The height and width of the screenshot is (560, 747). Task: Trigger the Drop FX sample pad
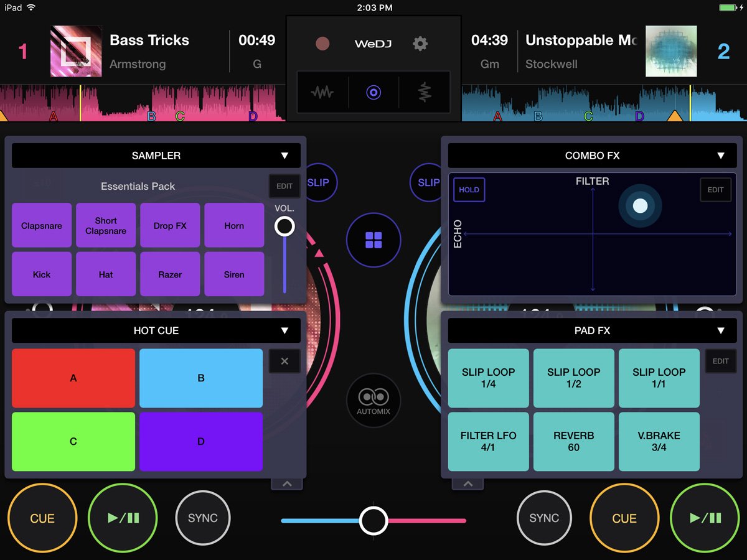[x=170, y=226]
